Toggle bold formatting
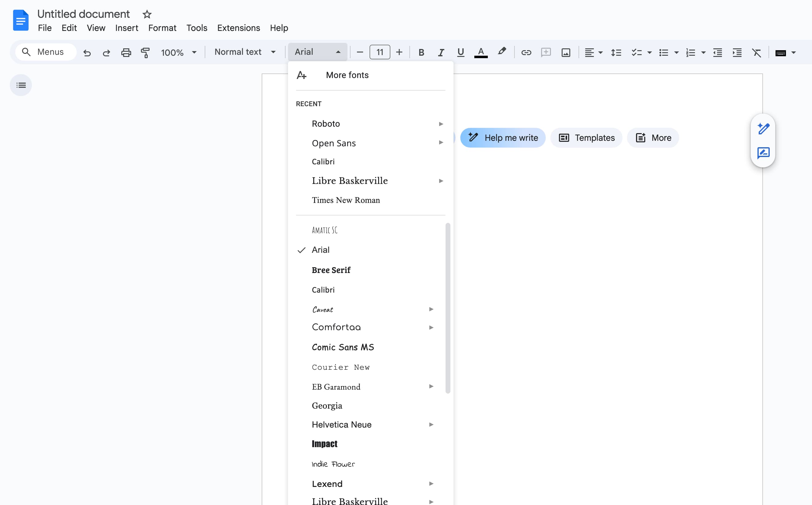The height and width of the screenshot is (505, 812). pyautogui.click(x=421, y=52)
